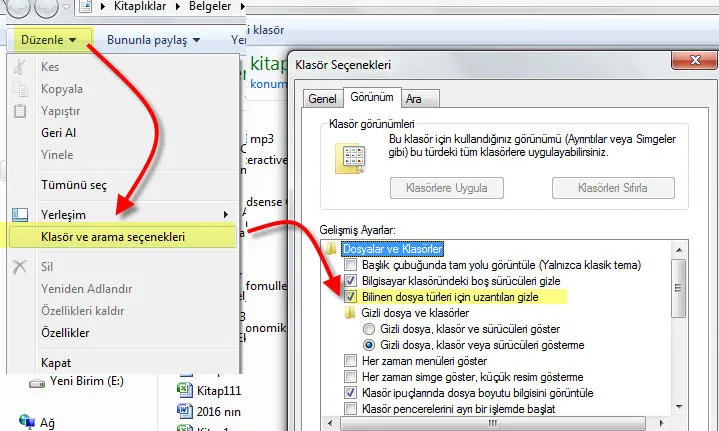
Task: Expand the Bununla paylaş dropdown
Action: pos(153,41)
